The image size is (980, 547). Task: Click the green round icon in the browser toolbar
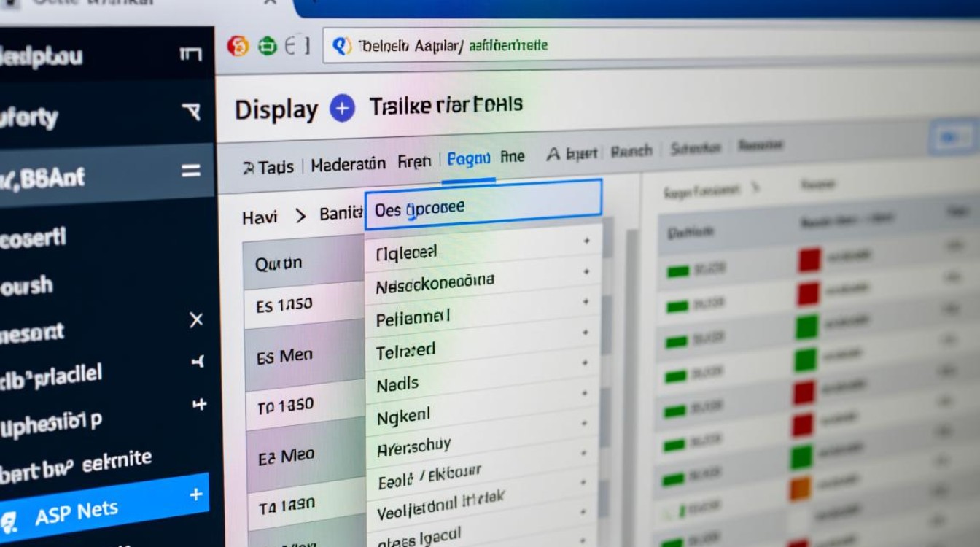tap(268, 46)
